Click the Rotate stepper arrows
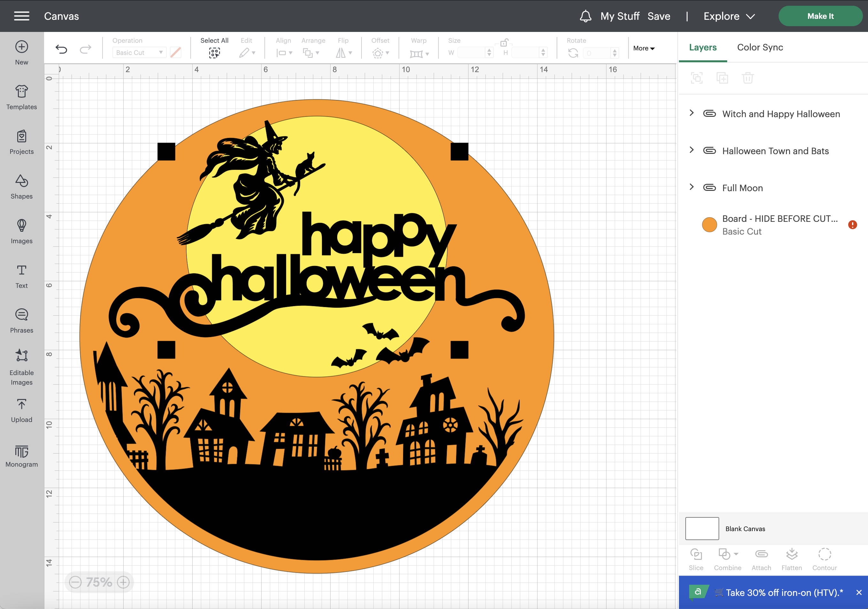Viewport: 868px width, 609px height. [x=615, y=53]
